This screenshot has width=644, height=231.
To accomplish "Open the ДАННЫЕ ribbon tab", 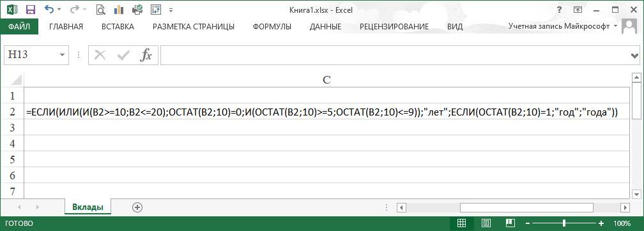I will click(325, 27).
